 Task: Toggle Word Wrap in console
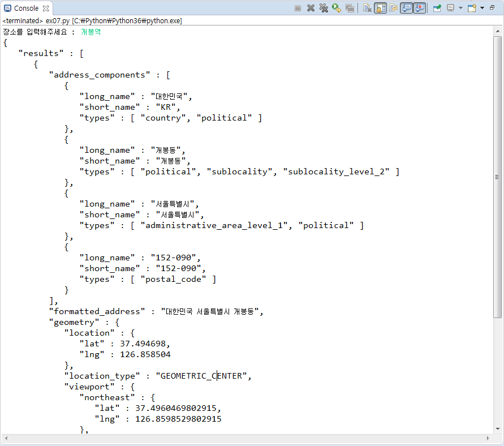pyautogui.click(x=394, y=8)
